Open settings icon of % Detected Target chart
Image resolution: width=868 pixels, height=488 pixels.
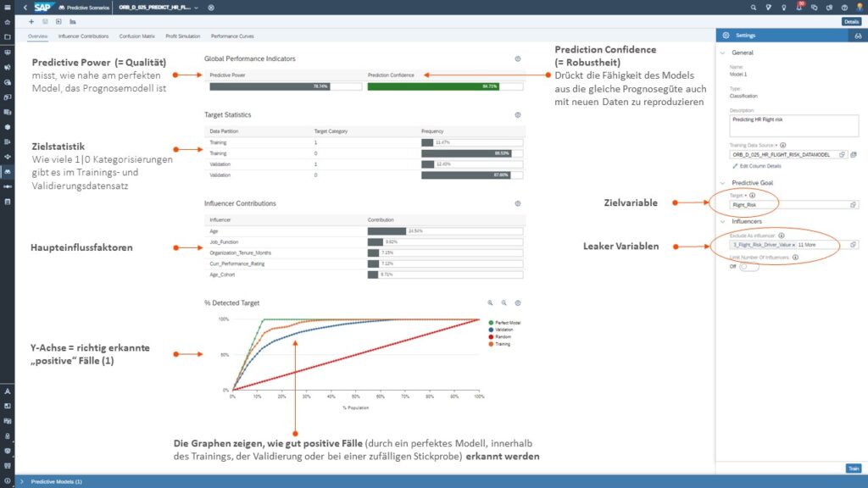tap(517, 302)
